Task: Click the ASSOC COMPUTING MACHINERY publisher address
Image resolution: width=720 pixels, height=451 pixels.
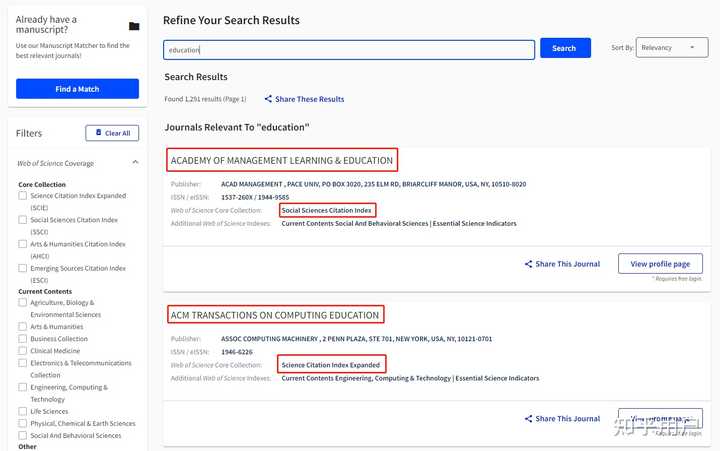Action: 356,339
